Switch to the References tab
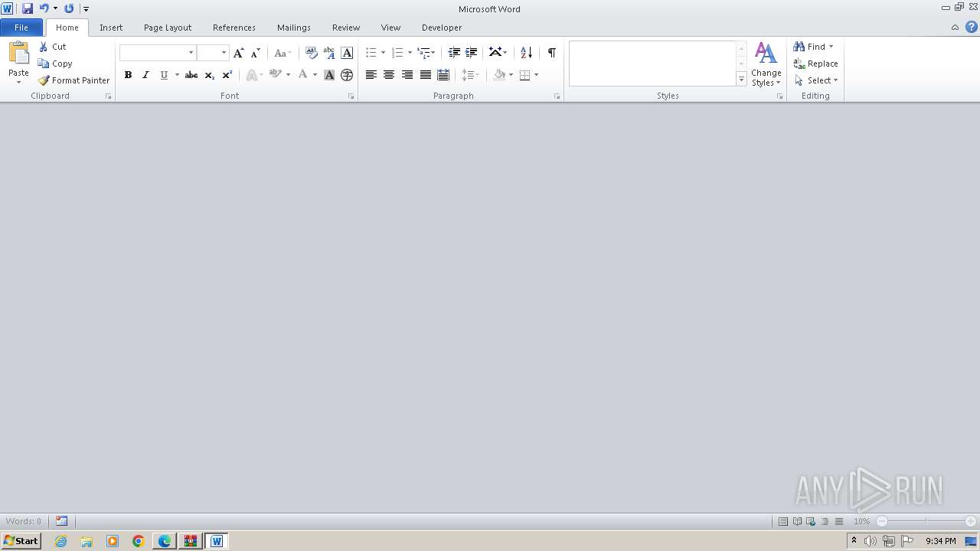Image resolution: width=980 pixels, height=551 pixels. pos(234,28)
